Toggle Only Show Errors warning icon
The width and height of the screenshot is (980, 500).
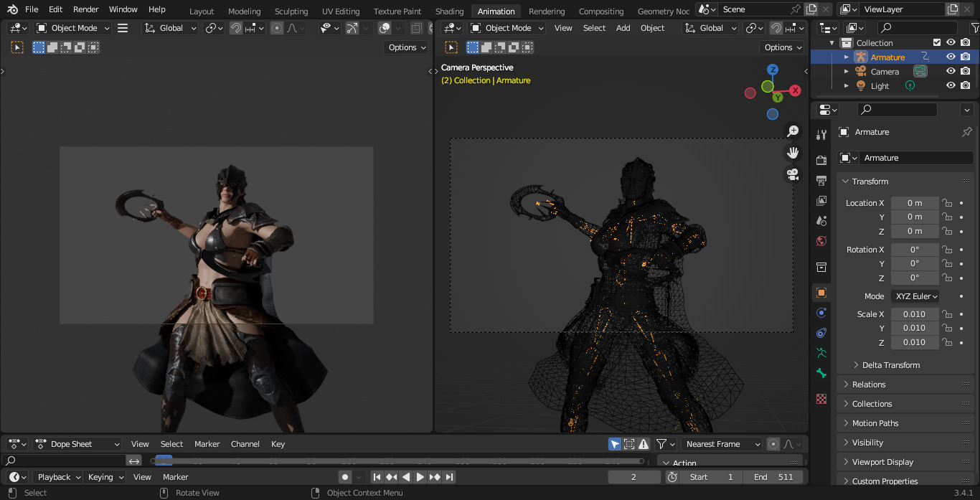coord(644,444)
